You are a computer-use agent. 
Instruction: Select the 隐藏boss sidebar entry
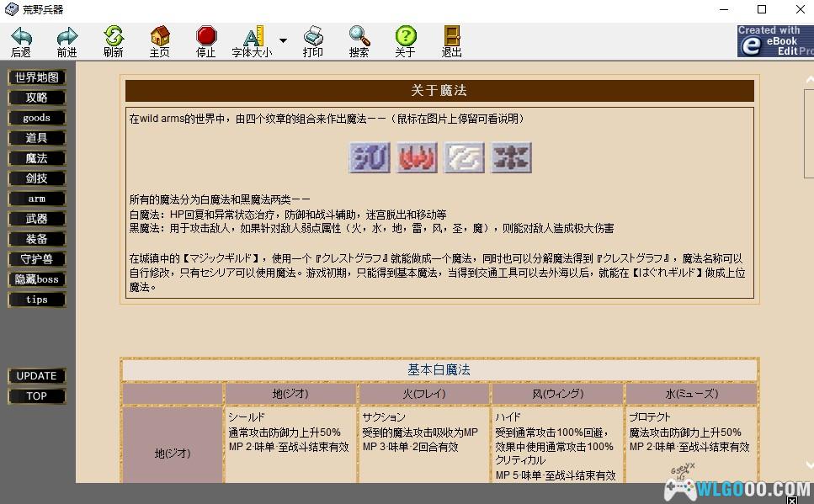pos(37,279)
